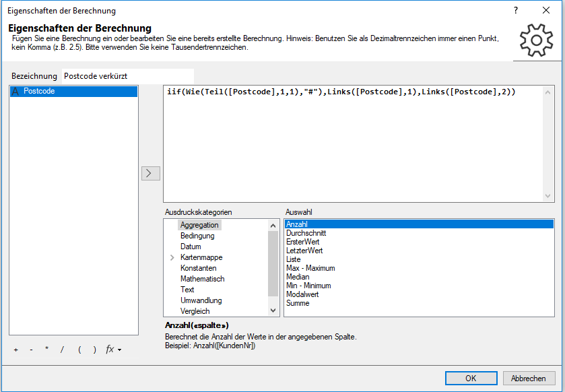565x392 pixels.
Task: Expand the Kartenmappe category
Action: 172,257
